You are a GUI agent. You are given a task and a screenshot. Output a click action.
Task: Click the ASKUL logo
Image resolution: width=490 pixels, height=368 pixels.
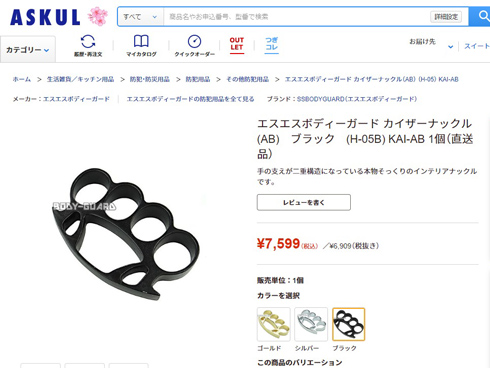[45, 17]
